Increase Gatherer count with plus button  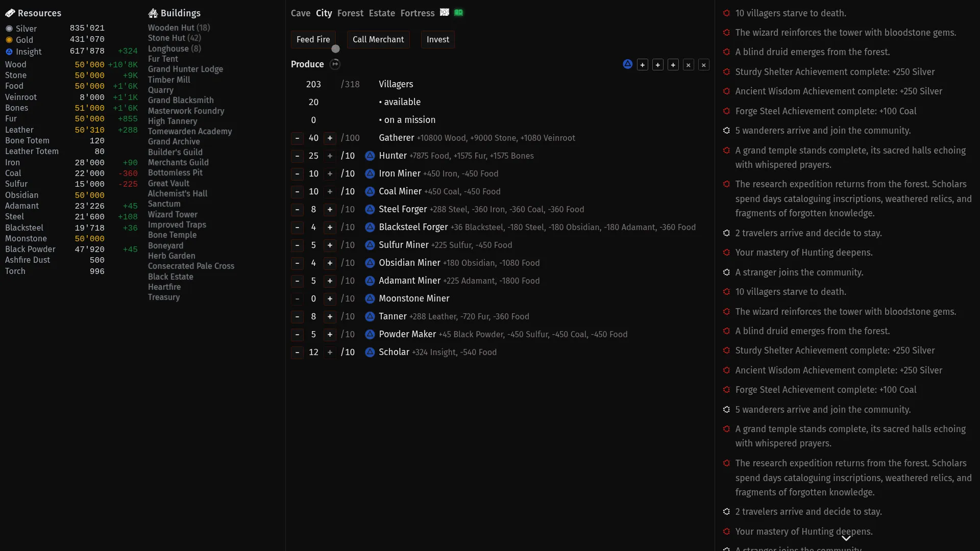330,138
